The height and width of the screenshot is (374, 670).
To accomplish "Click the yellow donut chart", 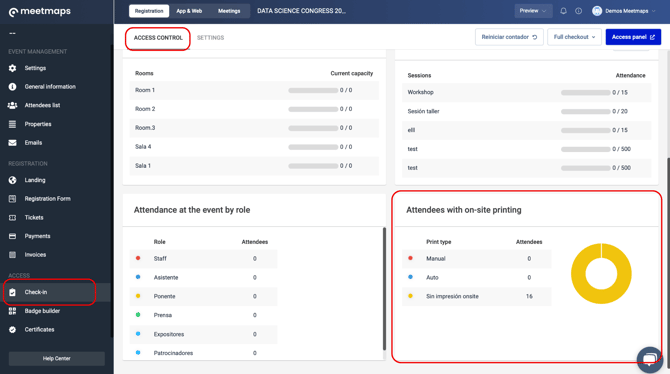I will (x=601, y=274).
